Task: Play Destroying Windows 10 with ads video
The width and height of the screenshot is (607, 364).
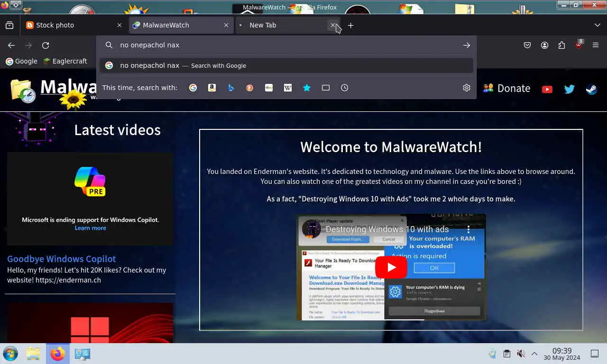Action: pyautogui.click(x=391, y=267)
